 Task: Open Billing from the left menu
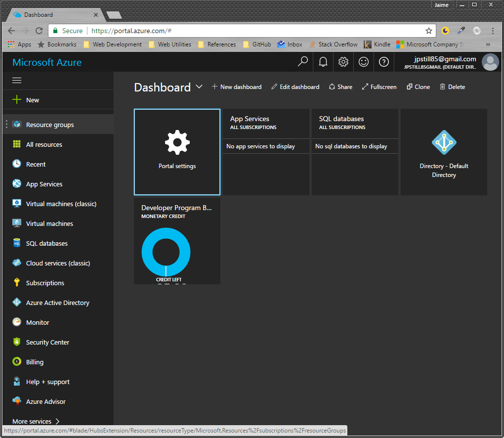coord(35,362)
